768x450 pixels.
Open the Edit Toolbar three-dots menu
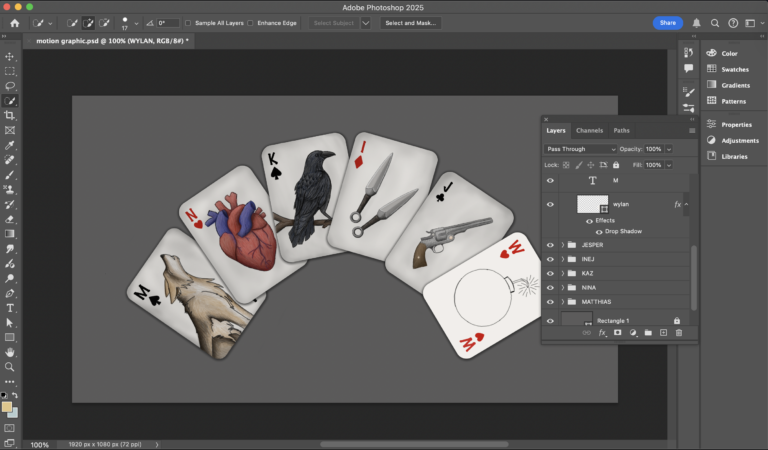[10, 381]
